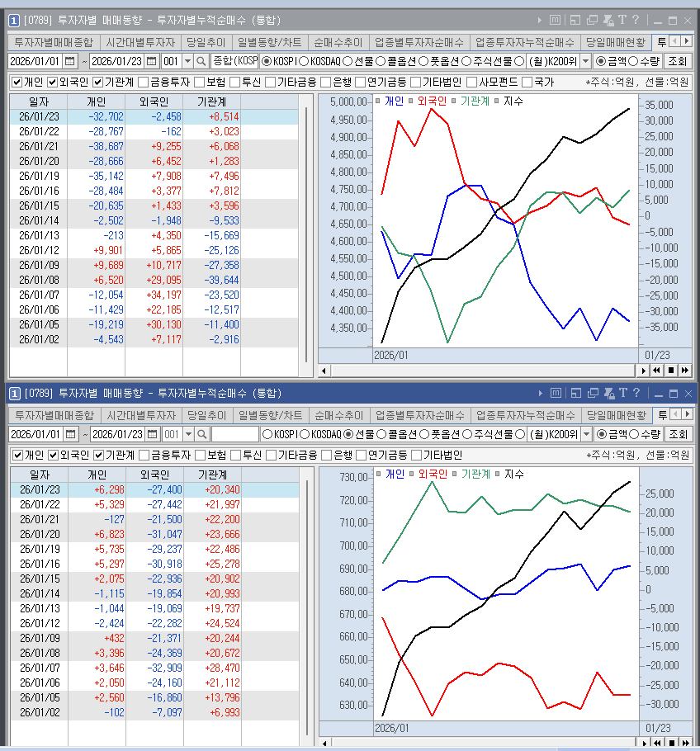Uncheck 외국인 checkbox in top window
The height and width of the screenshot is (751, 700).
tap(53, 83)
